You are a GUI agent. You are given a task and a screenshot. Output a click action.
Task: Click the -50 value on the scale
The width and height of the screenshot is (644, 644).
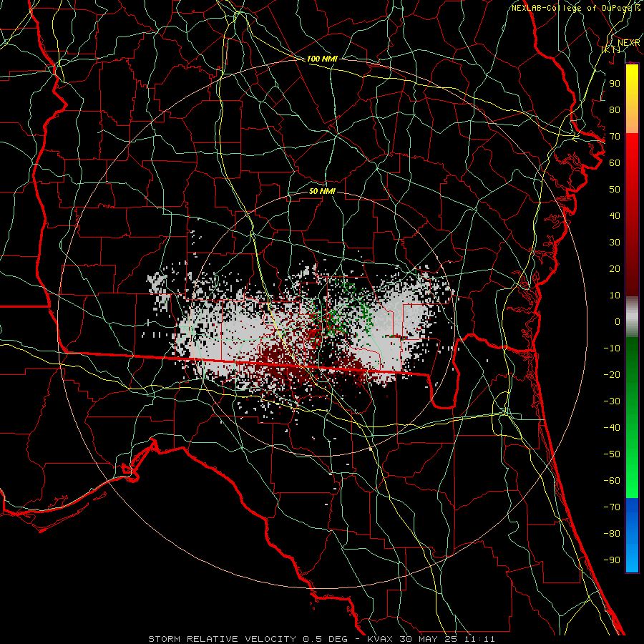click(612, 454)
